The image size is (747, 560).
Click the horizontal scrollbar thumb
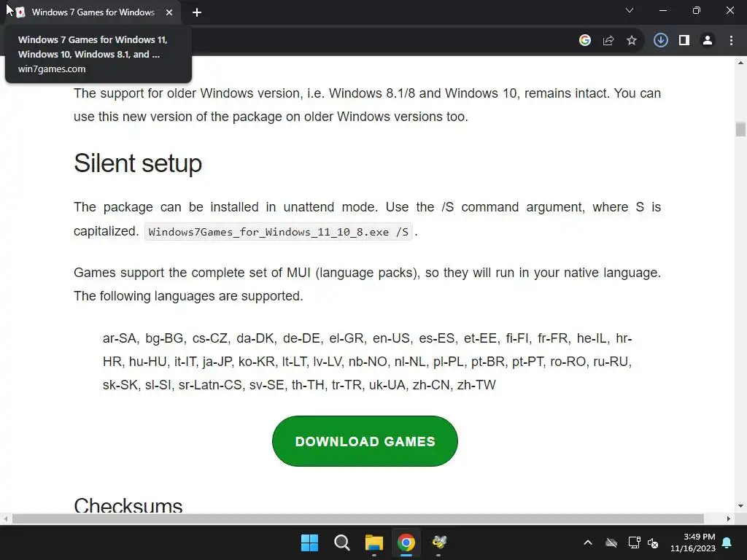(x=358, y=518)
